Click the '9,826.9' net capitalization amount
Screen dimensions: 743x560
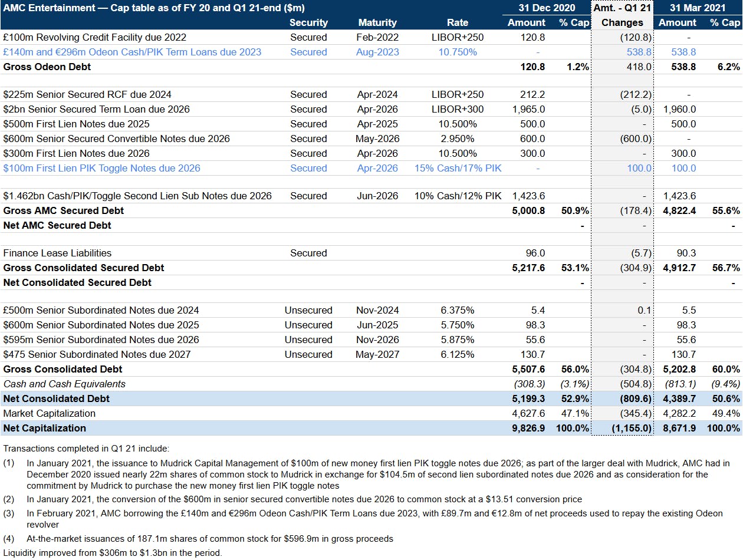tap(529, 428)
